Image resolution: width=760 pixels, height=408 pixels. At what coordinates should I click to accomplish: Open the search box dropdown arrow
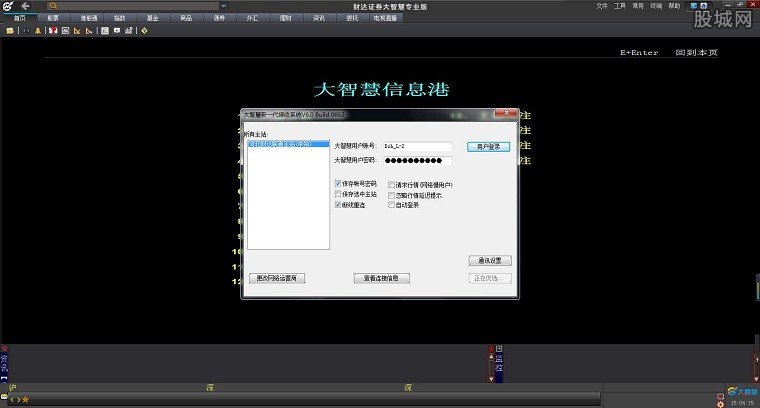click(x=223, y=6)
